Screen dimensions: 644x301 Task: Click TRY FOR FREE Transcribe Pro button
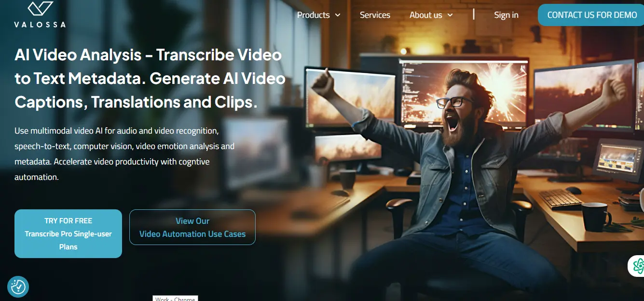point(68,233)
